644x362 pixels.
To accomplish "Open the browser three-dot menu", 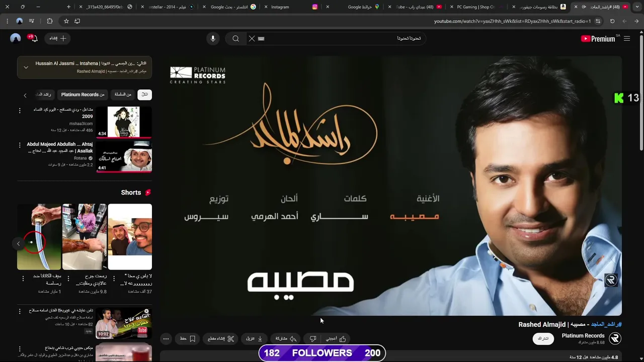I will point(7,21).
